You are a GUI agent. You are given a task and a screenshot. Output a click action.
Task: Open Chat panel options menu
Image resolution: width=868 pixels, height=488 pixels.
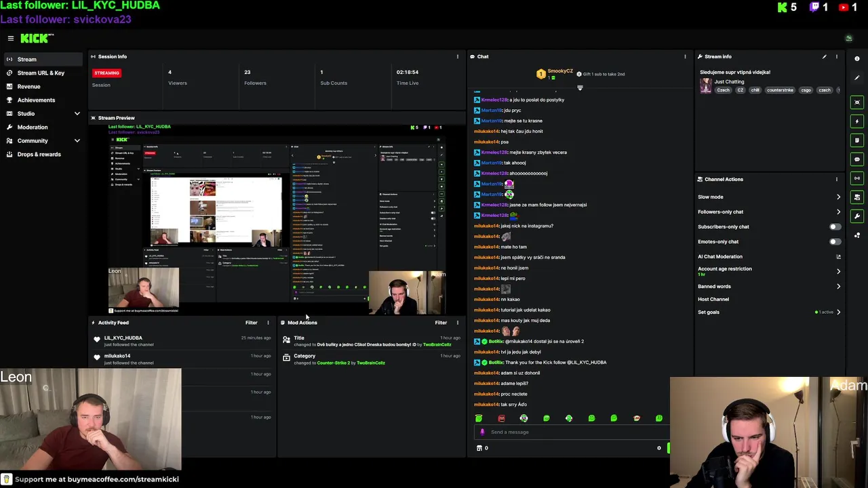point(685,56)
